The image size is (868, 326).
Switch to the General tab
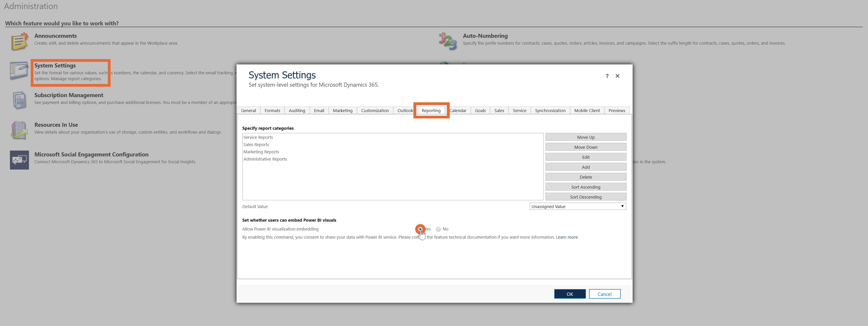249,110
